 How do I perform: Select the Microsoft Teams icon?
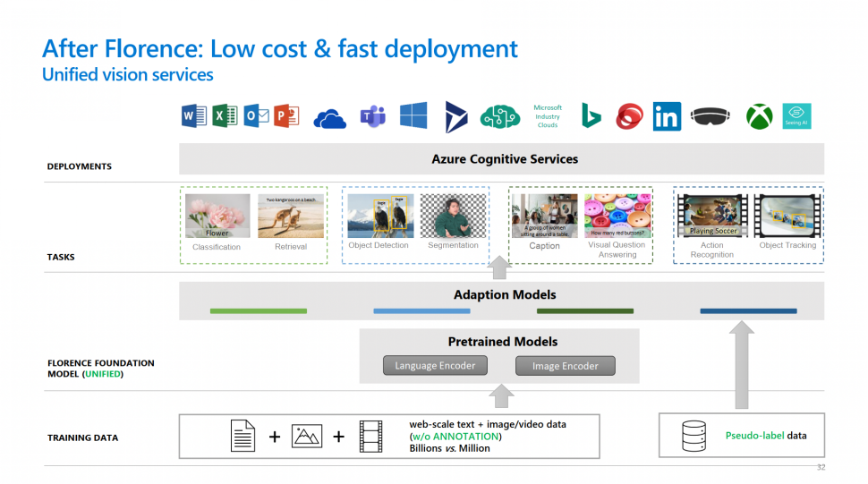click(371, 116)
